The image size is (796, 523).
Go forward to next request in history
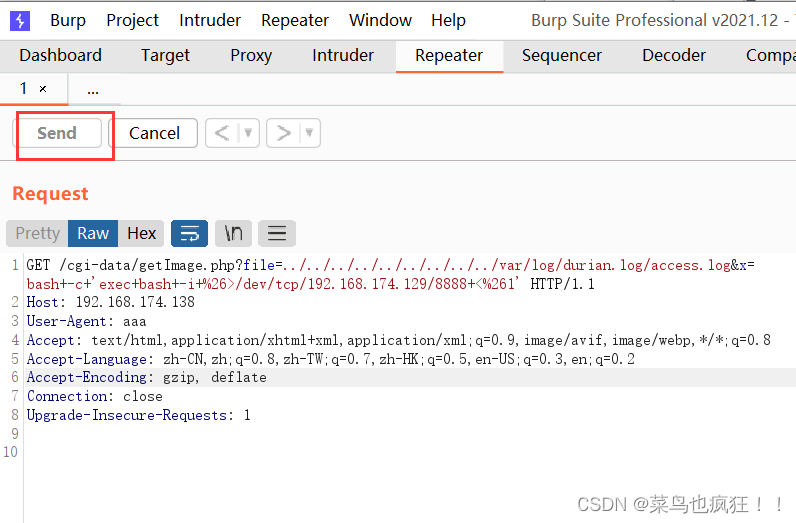point(283,133)
